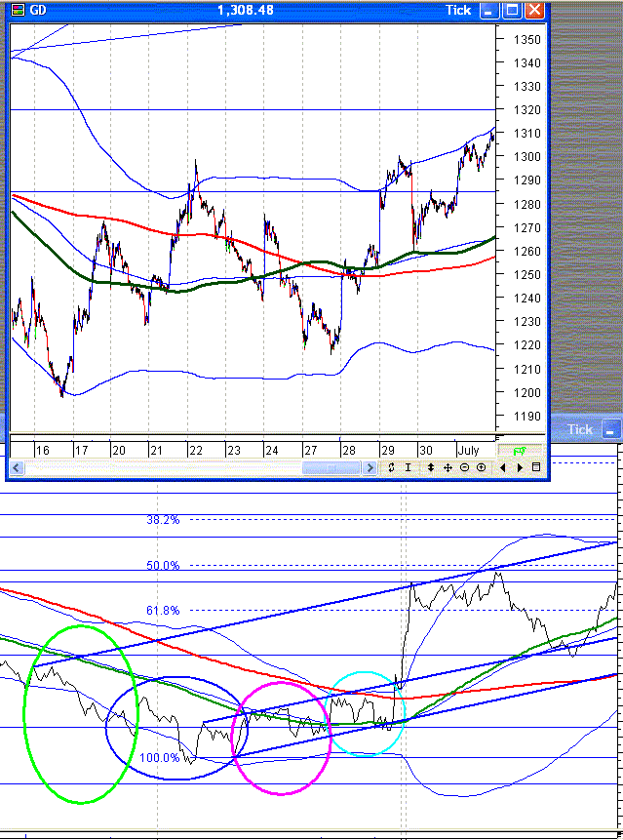Viewport: 623px width, 840px height.
Task: Click the 100.0% Fibonacci level label
Action: pyautogui.click(x=160, y=757)
